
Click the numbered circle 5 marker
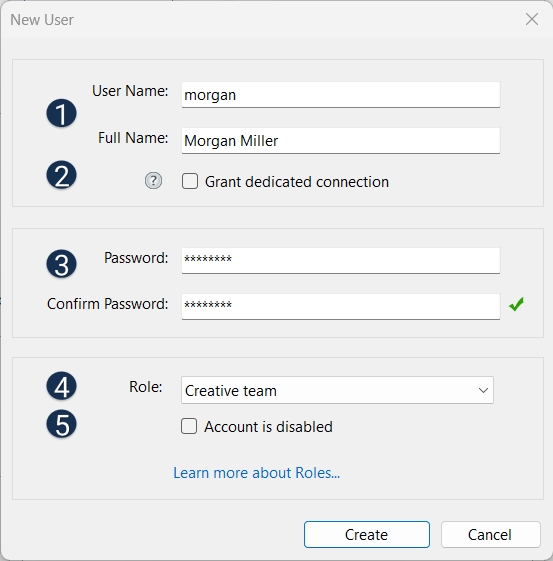pos(62,424)
